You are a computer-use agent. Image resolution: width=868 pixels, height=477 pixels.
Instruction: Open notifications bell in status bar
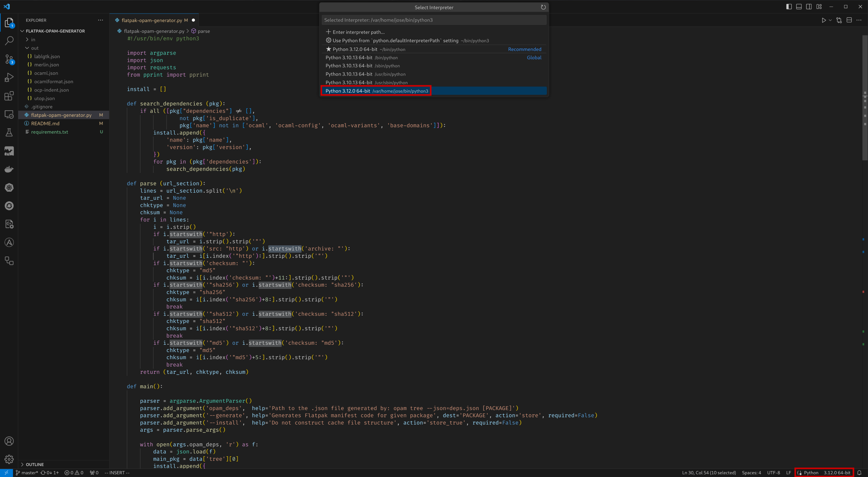pyautogui.click(x=859, y=473)
